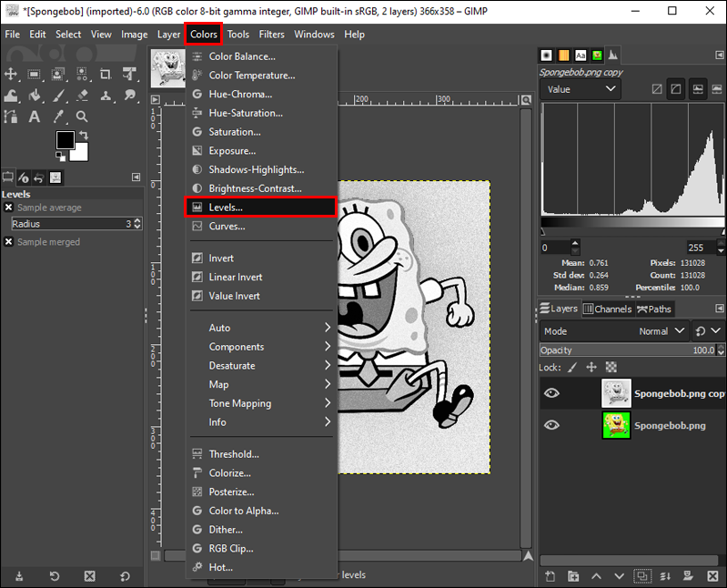Swap foreground and background colors
This screenshot has width=727, height=588.
coord(84,135)
